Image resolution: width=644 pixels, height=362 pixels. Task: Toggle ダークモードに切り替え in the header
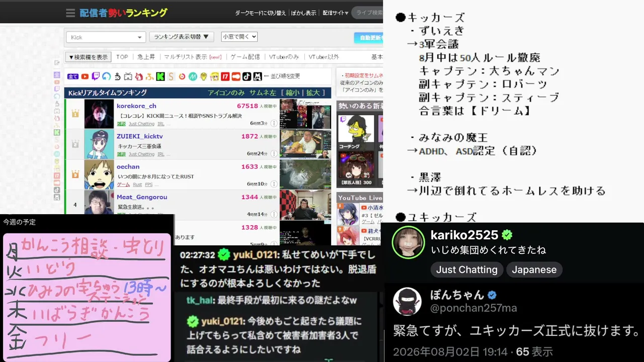point(261,13)
